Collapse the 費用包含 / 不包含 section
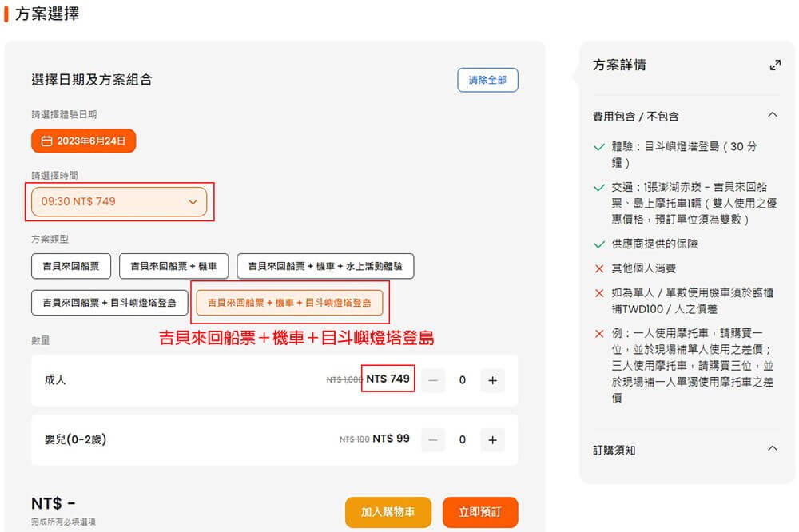Image resolution: width=799 pixels, height=532 pixels. [772, 116]
